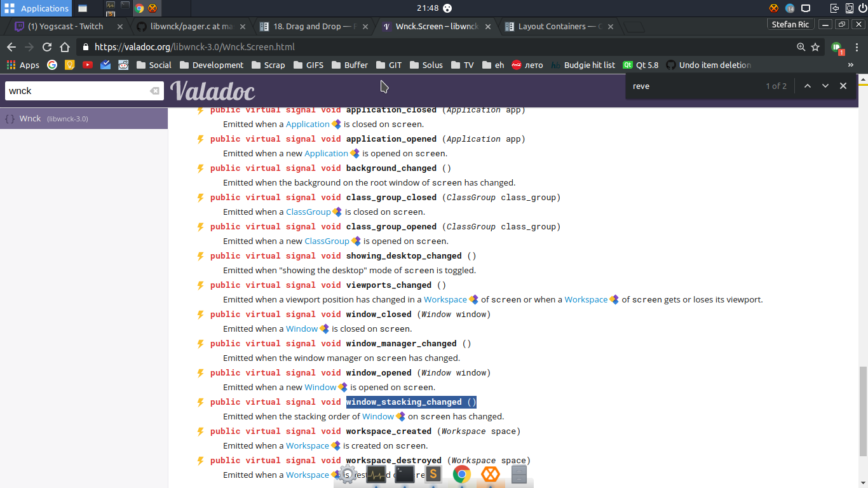Viewport: 868px width, 488px height.
Task: Switch to the Yogscast - Twitch tab
Action: tap(66, 27)
